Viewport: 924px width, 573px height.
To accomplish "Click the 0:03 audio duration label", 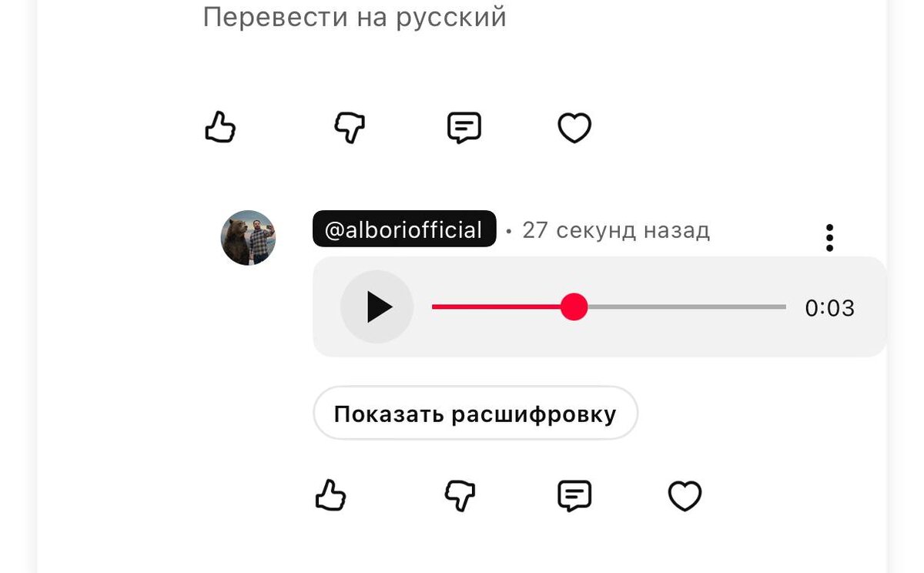I will click(x=830, y=308).
